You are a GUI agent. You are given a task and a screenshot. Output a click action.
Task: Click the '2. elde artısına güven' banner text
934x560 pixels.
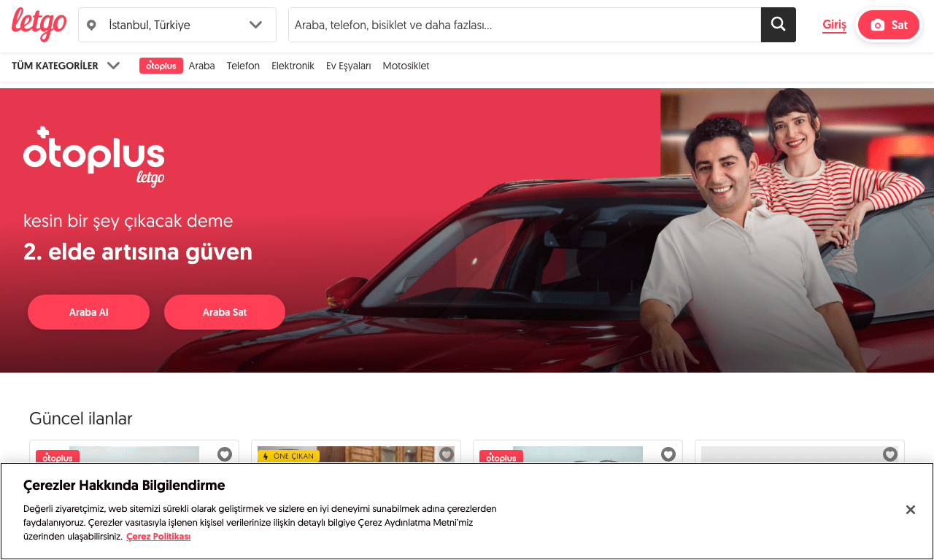[138, 252]
